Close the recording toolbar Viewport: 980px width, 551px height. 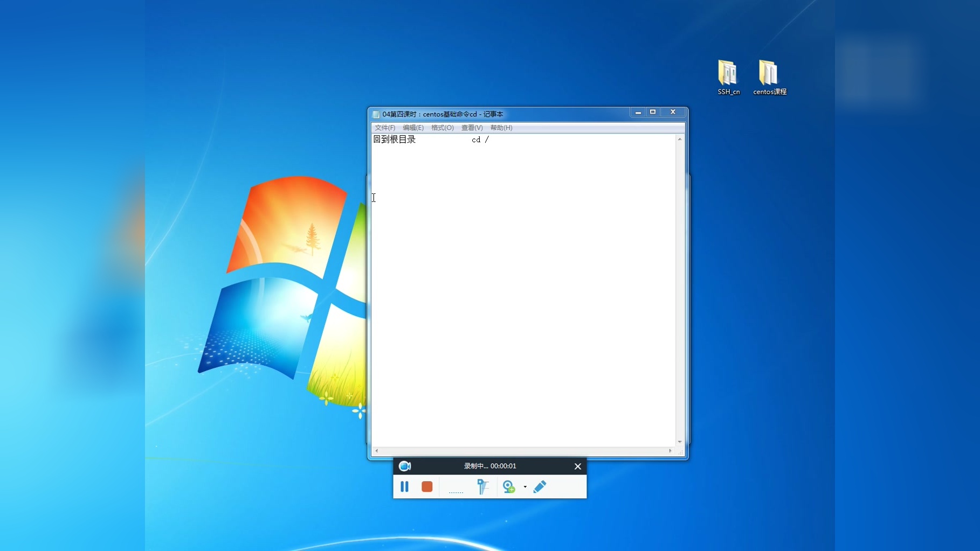click(578, 466)
